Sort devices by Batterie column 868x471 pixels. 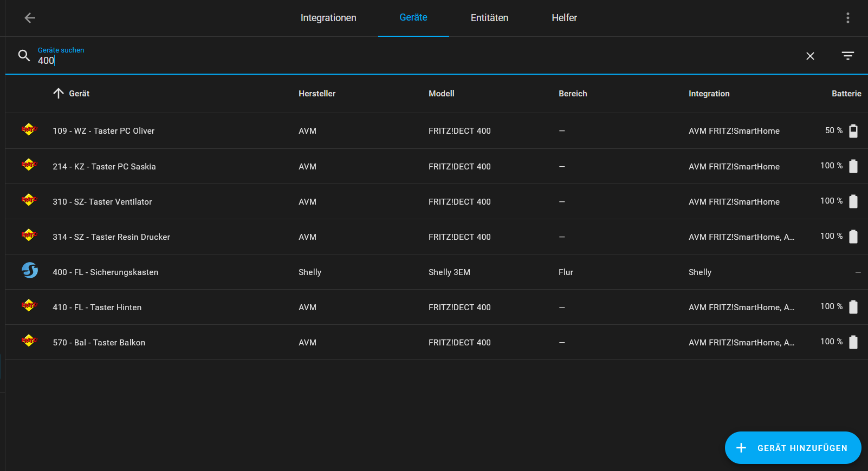846,94
